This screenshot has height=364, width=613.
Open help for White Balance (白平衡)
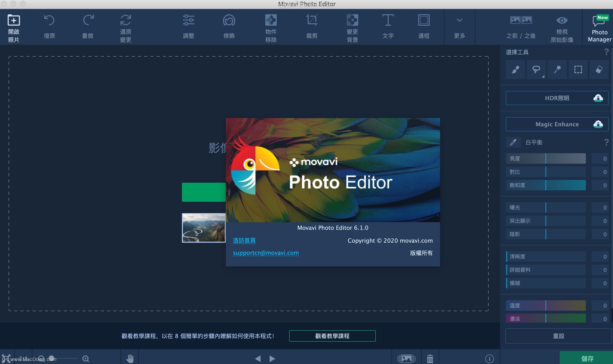point(606,142)
